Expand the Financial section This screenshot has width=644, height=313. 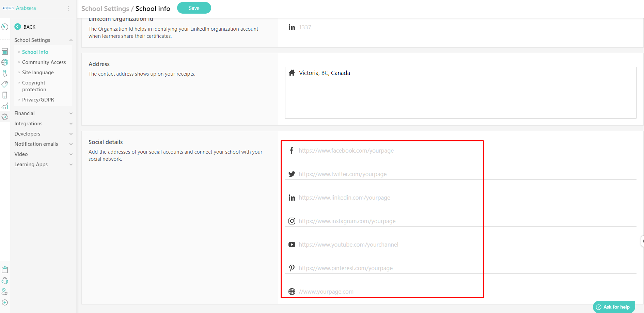click(43, 113)
